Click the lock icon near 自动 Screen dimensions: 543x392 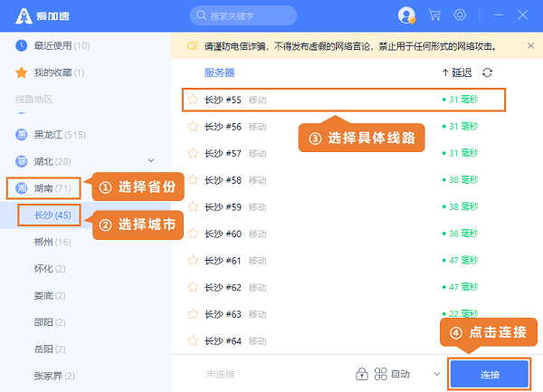pyautogui.click(x=361, y=374)
